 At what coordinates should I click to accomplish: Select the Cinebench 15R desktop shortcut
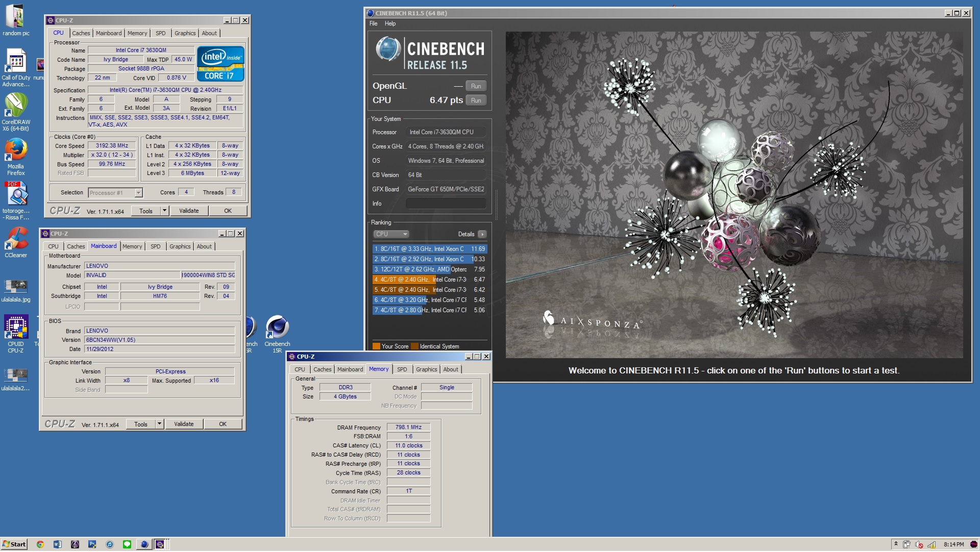coord(277,334)
